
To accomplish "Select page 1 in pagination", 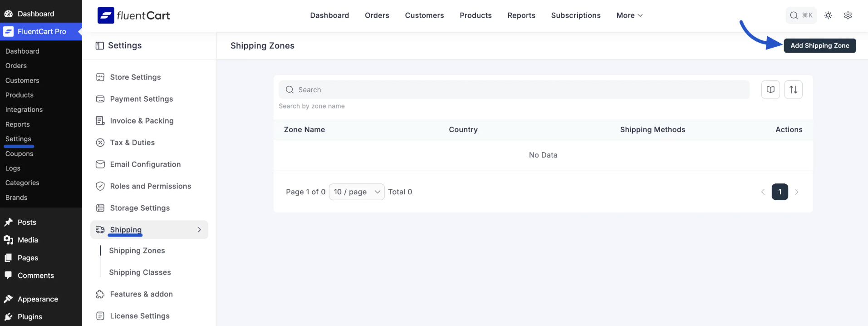I will coord(780,192).
